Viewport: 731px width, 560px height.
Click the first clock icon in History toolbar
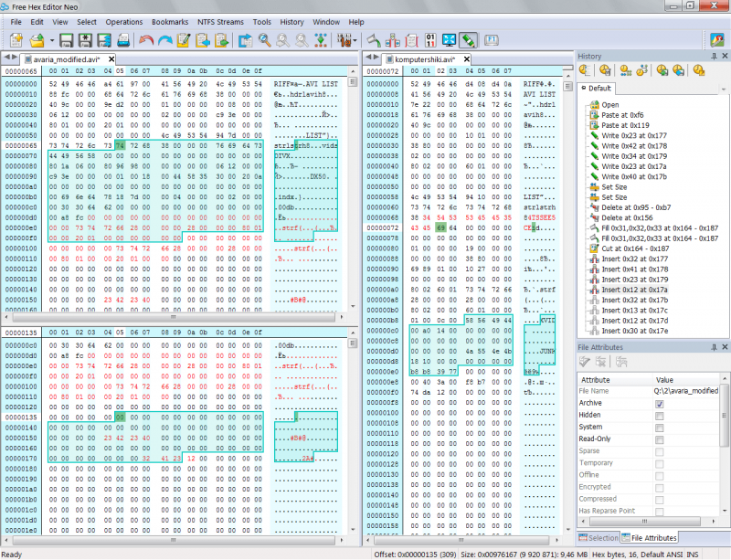[585, 70]
